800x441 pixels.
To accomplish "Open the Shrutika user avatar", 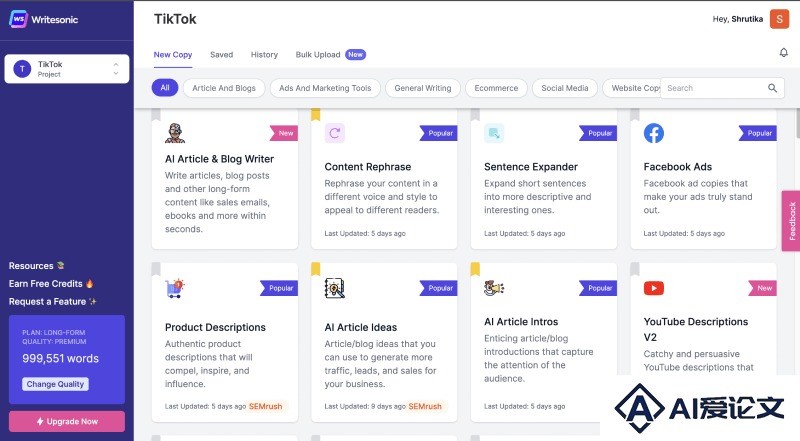I will coord(779,19).
